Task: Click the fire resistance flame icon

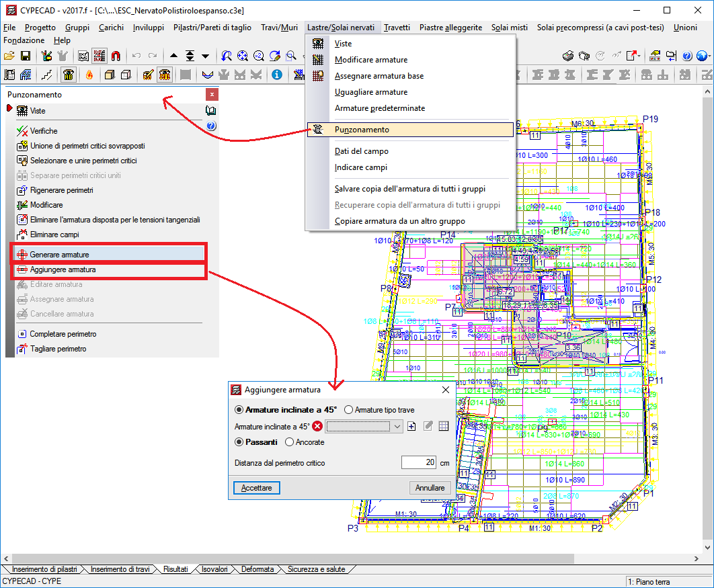Action: pyautogui.click(x=89, y=75)
